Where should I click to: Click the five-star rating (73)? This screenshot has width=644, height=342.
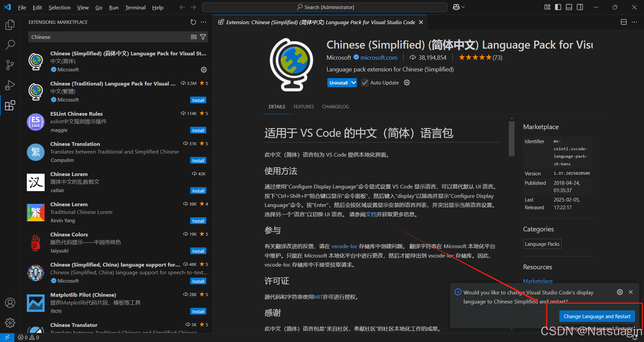tap(480, 57)
